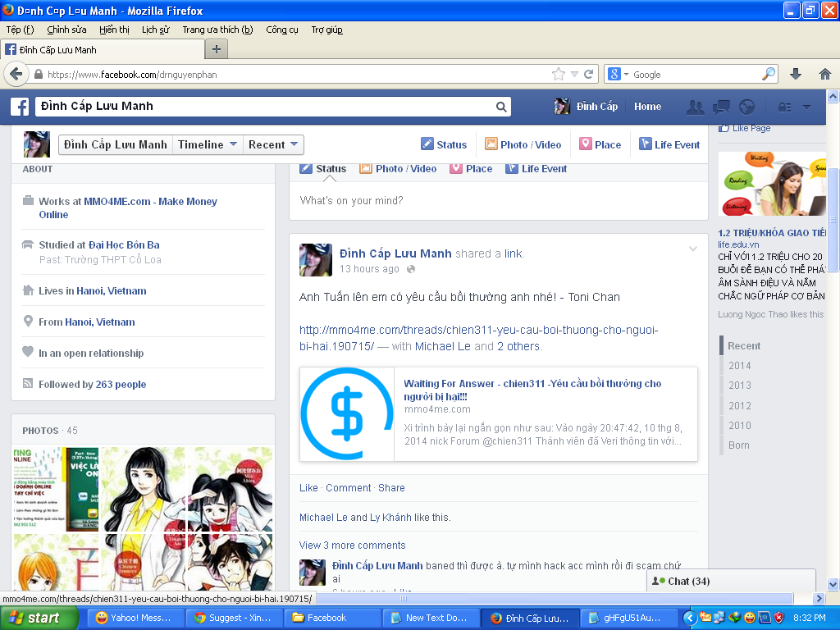840x630 pixels.
Task: Open the English course ad image
Action: coord(771,183)
